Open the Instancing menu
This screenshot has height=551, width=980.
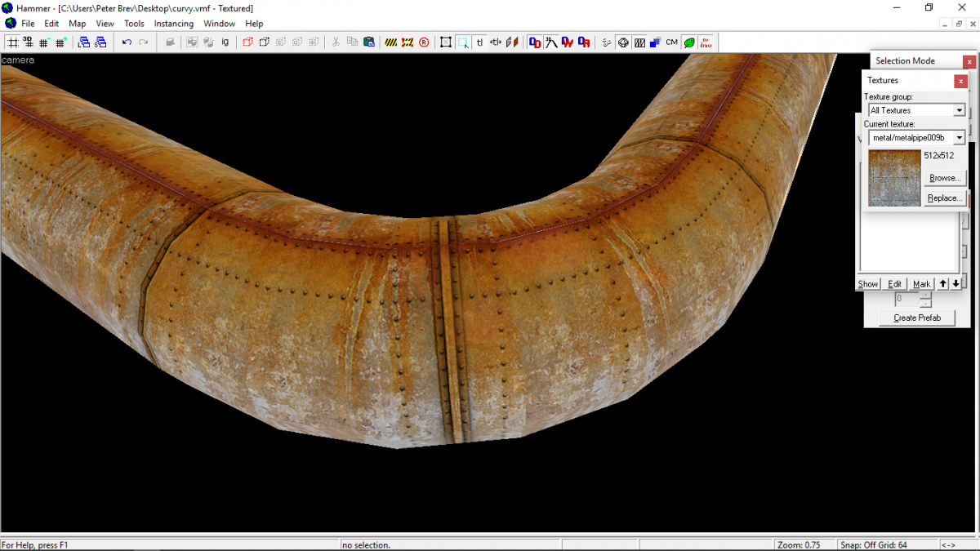click(x=174, y=24)
